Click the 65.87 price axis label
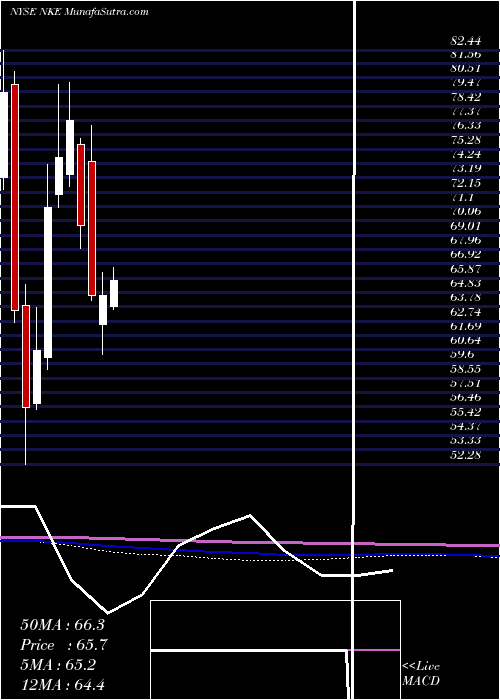 466,269
